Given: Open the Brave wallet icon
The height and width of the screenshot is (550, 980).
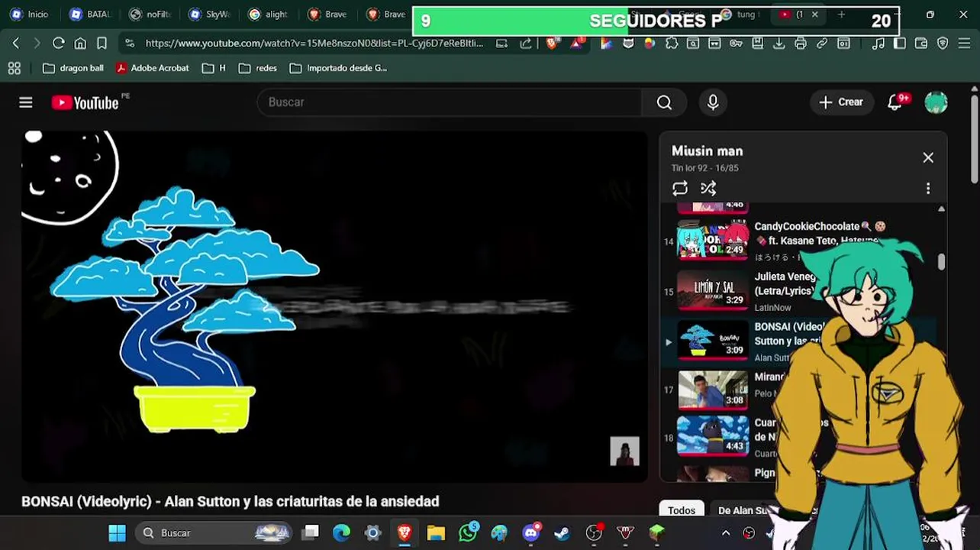Looking at the screenshot, I should (x=921, y=44).
